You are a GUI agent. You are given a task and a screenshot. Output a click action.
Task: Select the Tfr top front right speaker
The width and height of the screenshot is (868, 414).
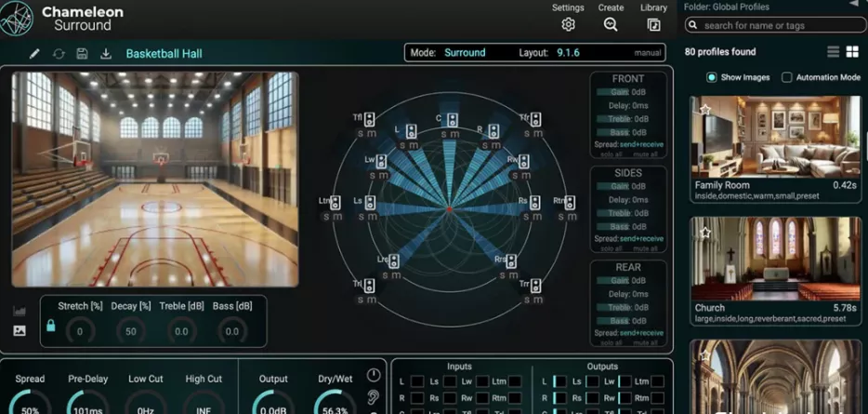tap(534, 118)
